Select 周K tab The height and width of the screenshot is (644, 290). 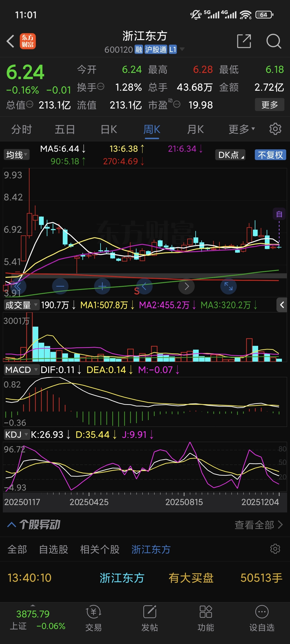[152, 129]
